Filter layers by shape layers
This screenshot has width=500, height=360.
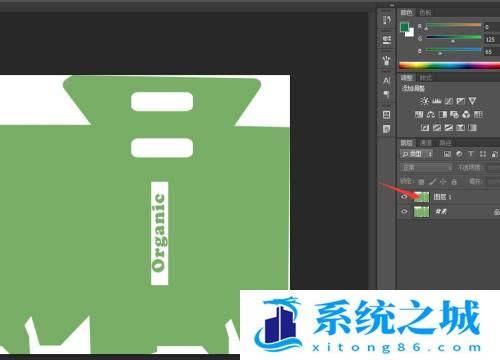483,154
